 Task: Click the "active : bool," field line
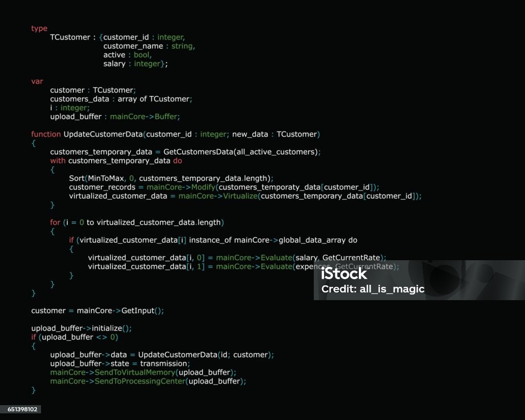tap(128, 55)
